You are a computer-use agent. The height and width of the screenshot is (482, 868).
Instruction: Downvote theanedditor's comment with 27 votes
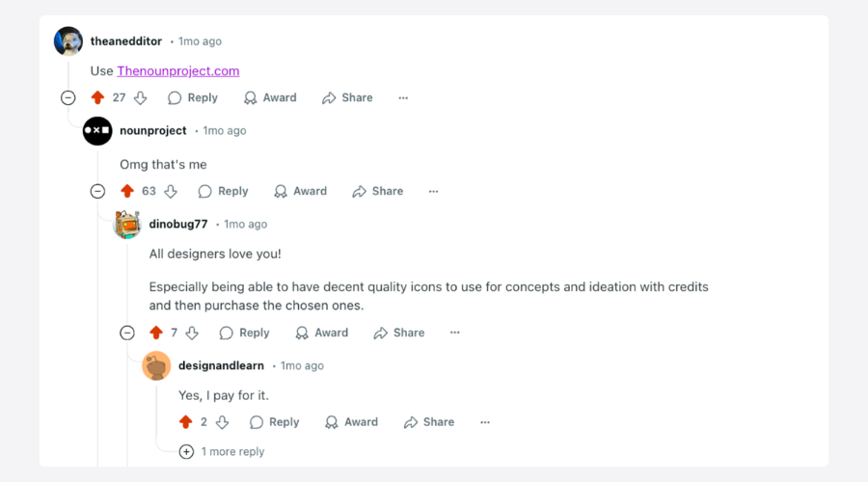(x=140, y=98)
